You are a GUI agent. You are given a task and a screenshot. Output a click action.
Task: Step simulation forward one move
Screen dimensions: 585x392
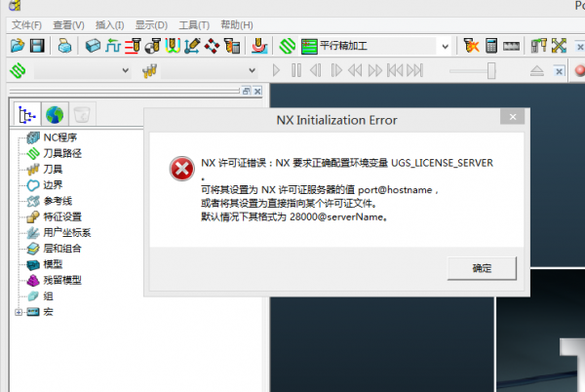(x=335, y=70)
